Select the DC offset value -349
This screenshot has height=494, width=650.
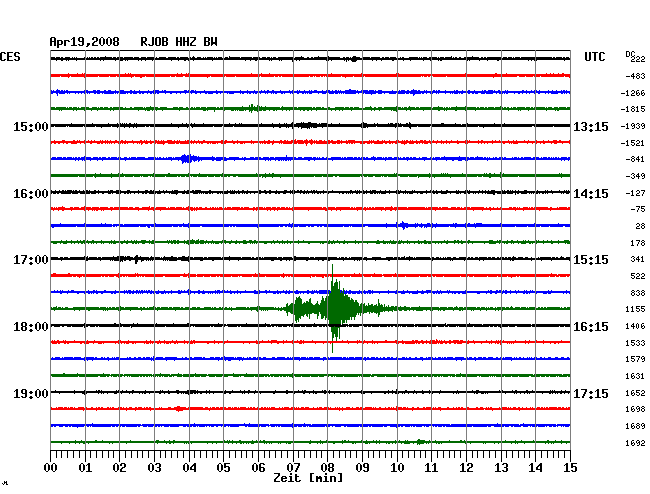tap(635, 176)
